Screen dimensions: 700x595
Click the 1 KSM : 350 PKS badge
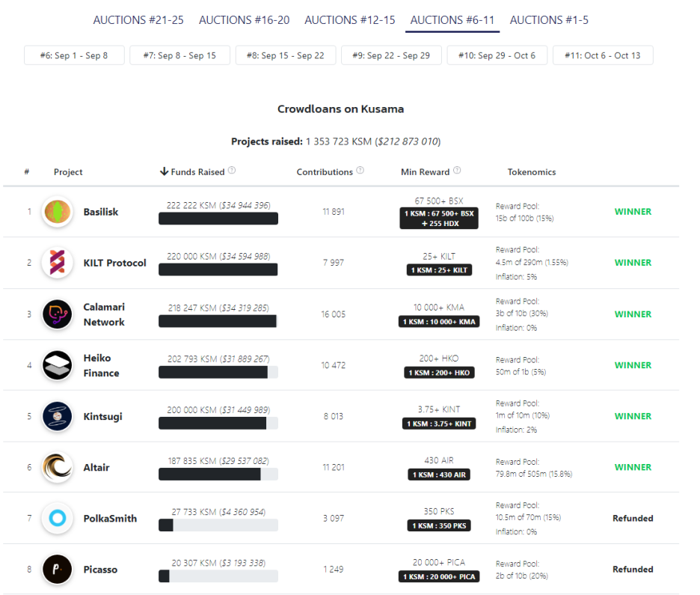click(439, 525)
